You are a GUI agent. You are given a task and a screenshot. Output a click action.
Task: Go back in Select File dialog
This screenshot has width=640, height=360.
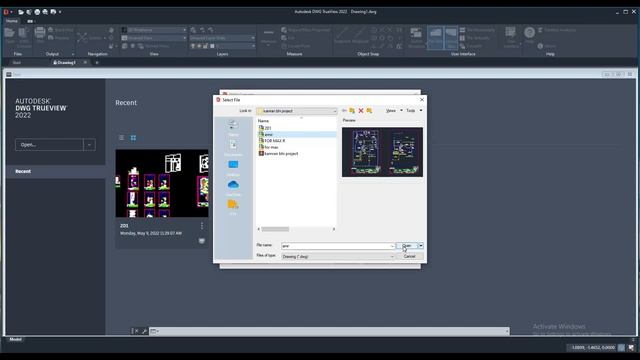point(344,111)
